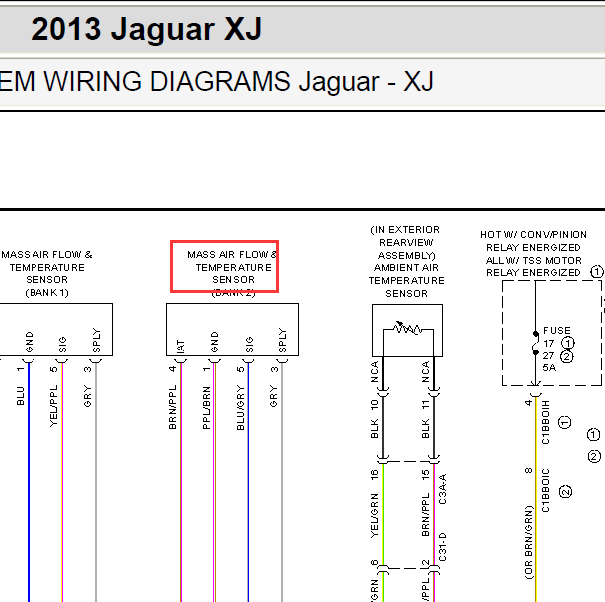
Task: Click the 'SIG' pin on Bank 1 sensor
Action: 63,344
